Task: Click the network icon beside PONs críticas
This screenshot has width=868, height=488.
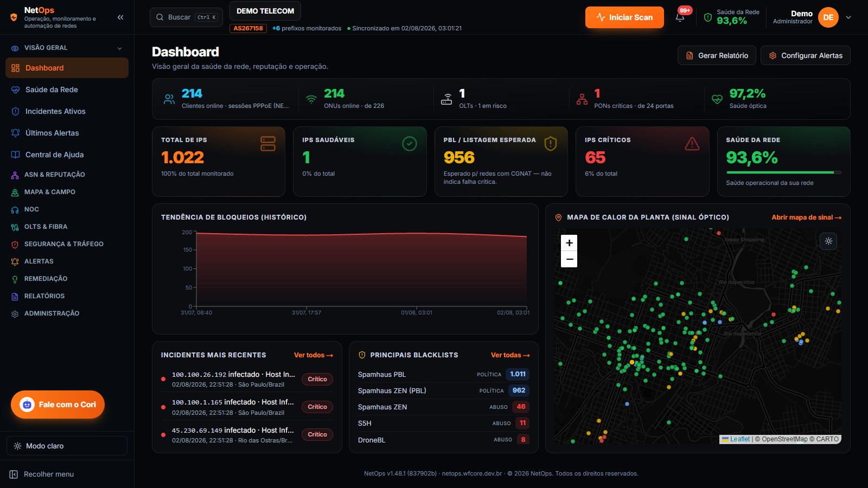Action: (582, 99)
